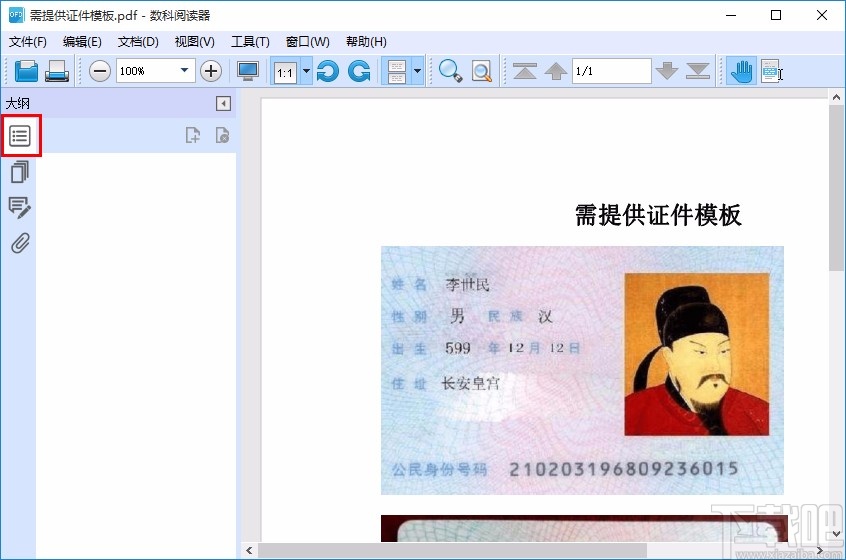
Task: Open the 文件(F) menu
Action: coord(28,42)
